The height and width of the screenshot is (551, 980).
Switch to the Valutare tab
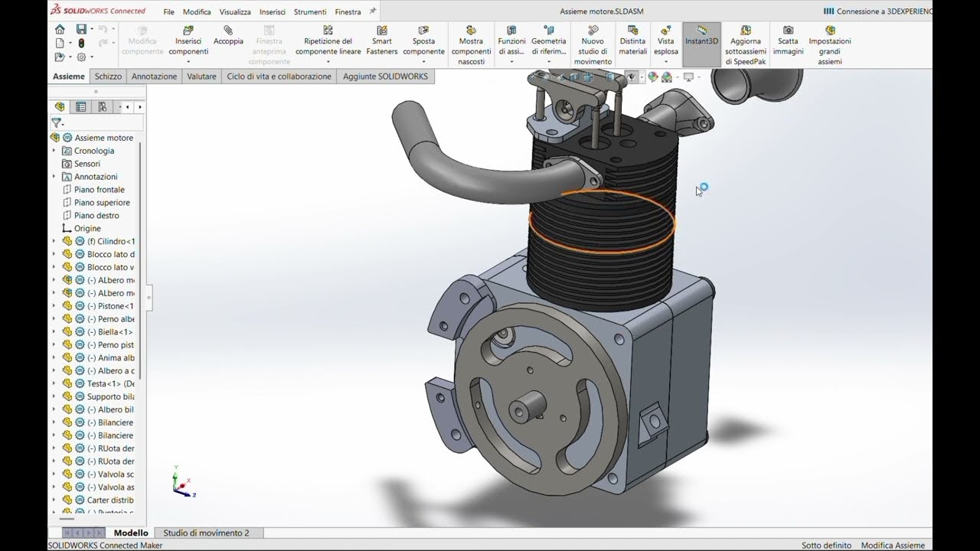[x=201, y=77]
